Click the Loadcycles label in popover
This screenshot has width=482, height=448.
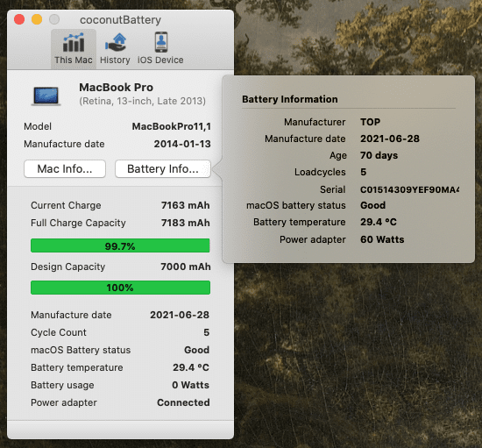tap(320, 172)
